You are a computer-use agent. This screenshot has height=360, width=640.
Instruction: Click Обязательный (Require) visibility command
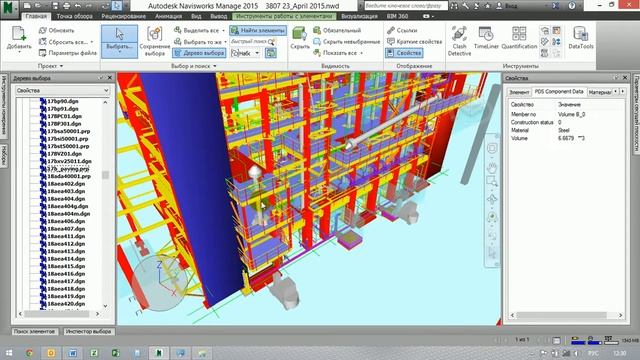(337, 31)
